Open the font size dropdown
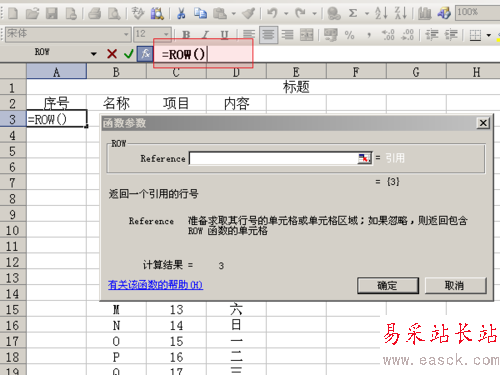The image size is (500, 375). point(166,34)
